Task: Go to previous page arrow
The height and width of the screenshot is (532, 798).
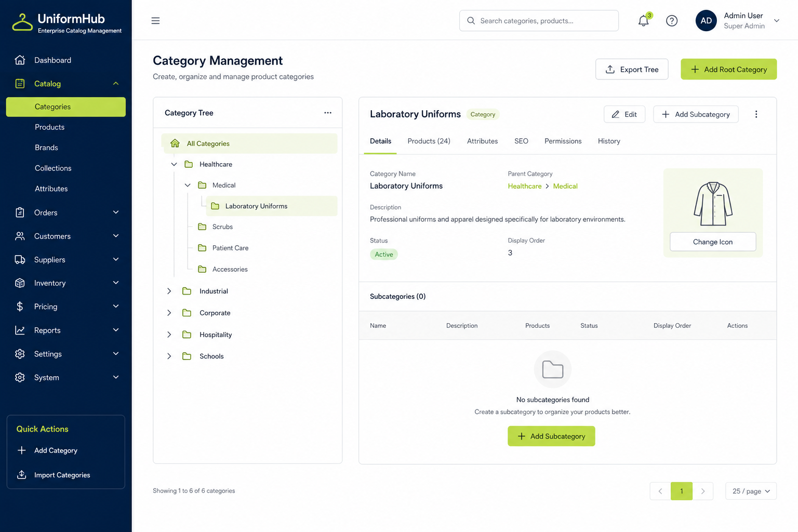Action: tap(660, 491)
